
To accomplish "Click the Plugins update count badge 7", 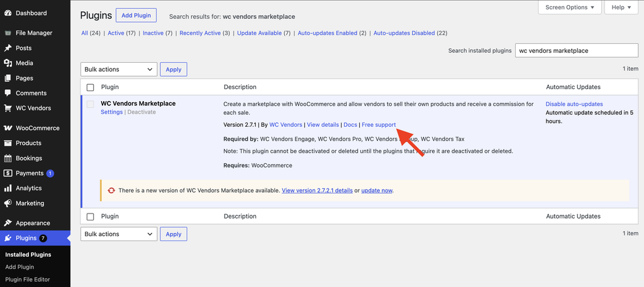I will 43,238.
